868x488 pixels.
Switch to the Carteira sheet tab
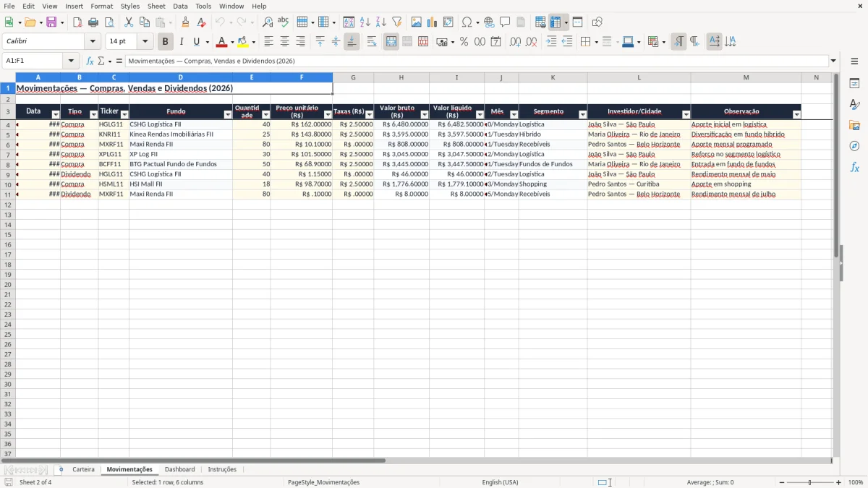83,469
